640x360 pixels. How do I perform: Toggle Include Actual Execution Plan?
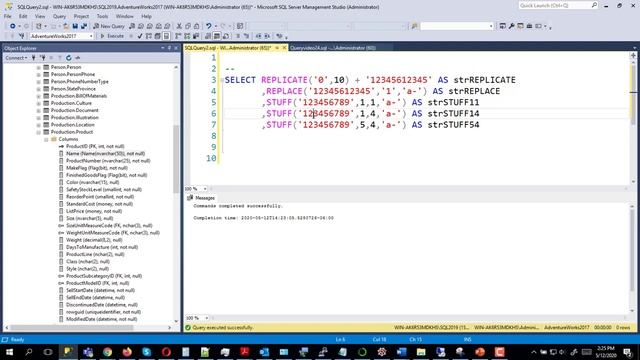click(x=178, y=36)
